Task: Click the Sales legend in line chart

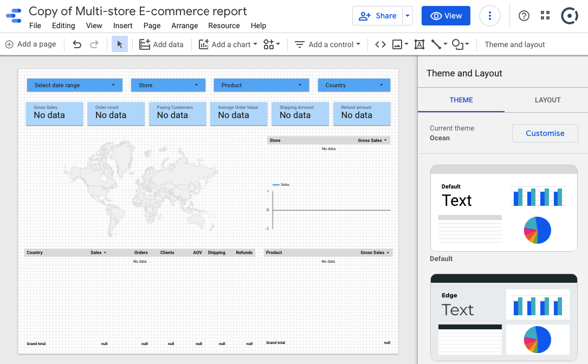Action: click(281, 184)
